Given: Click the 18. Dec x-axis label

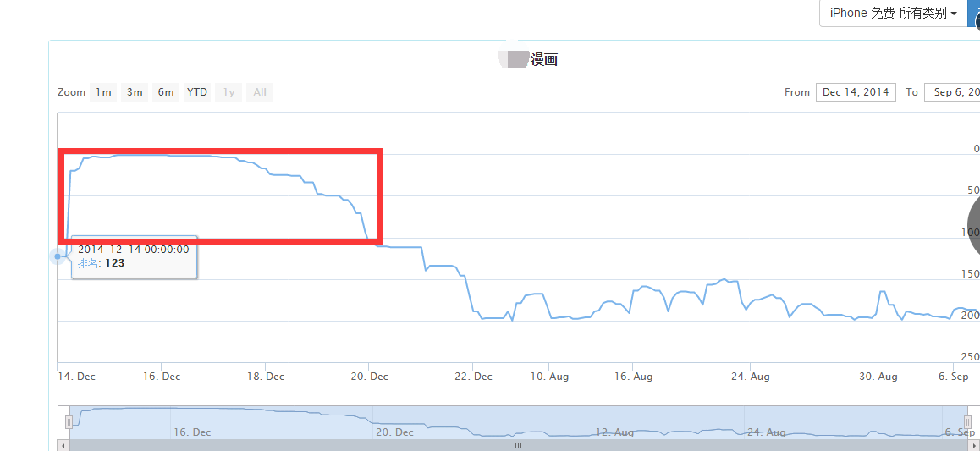Looking at the screenshot, I should [x=265, y=376].
